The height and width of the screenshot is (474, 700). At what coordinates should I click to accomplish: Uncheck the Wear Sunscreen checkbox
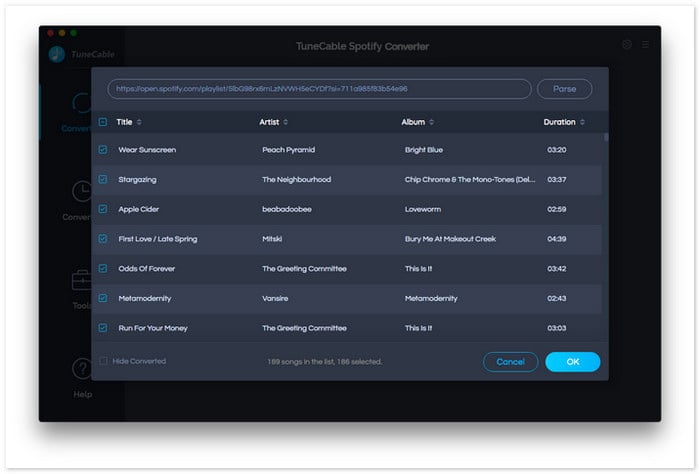pyautogui.click(x=103, y=150)
